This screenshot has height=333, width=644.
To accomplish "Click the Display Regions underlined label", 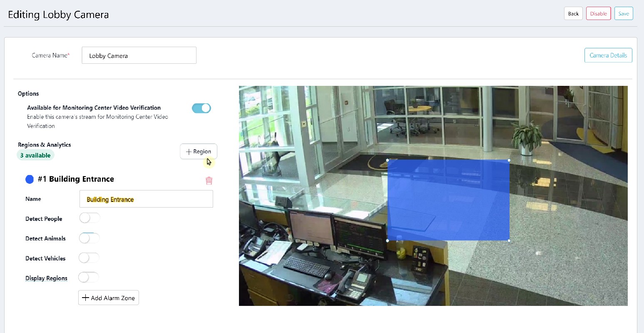I will 46,278.
